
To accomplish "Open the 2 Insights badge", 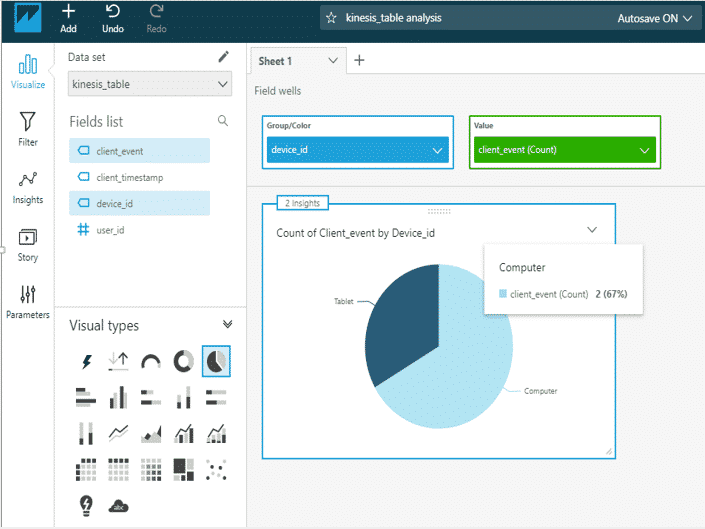I will point(303,203).
